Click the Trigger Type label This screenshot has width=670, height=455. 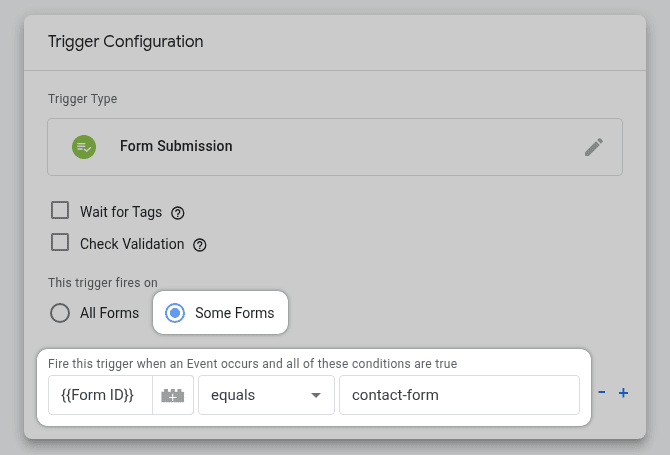pos(82,99)
